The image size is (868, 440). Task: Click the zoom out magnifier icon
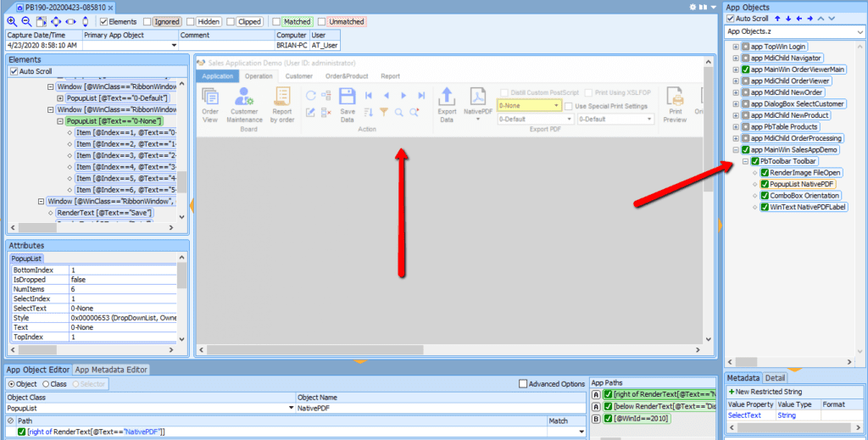[x=26, y=21]
